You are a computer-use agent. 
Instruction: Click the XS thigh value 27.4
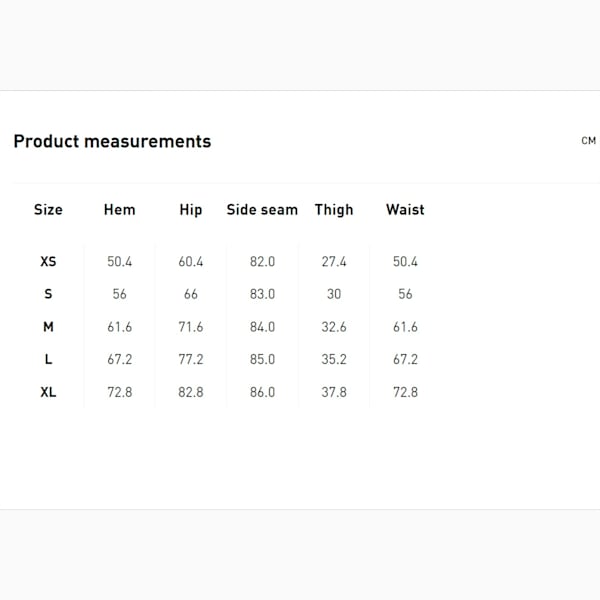pyautogui.click(x=334, y=261)
